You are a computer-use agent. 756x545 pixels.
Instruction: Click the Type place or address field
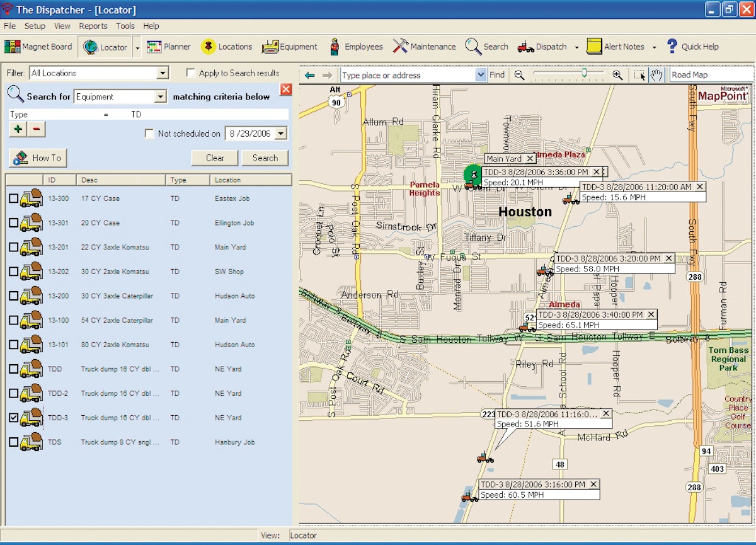click(x=403, y=75)
